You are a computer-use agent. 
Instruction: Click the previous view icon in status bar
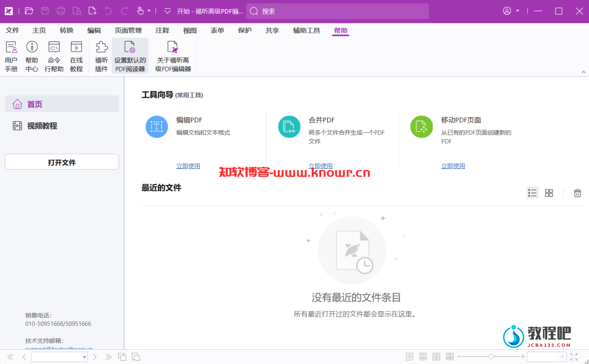coord(122,357)
